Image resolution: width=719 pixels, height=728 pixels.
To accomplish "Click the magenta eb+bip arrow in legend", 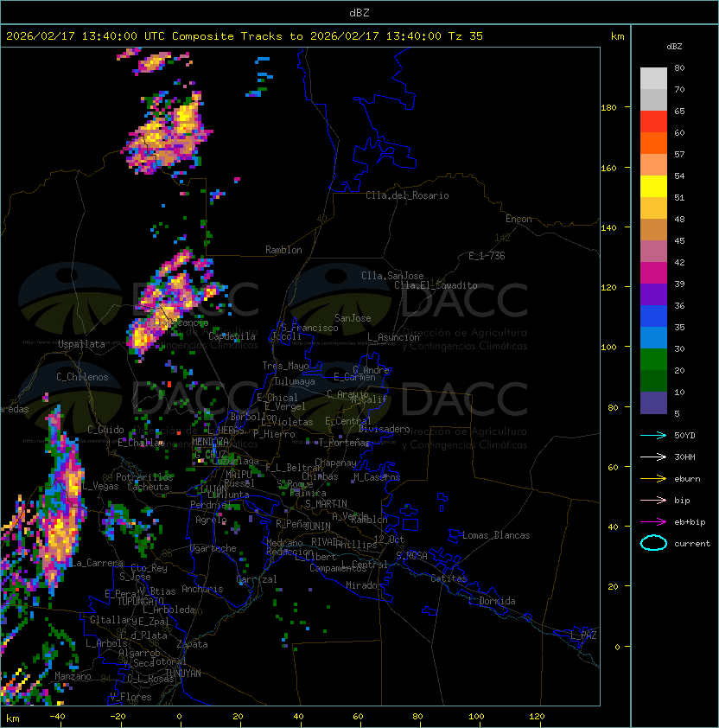I will (653, 522).
